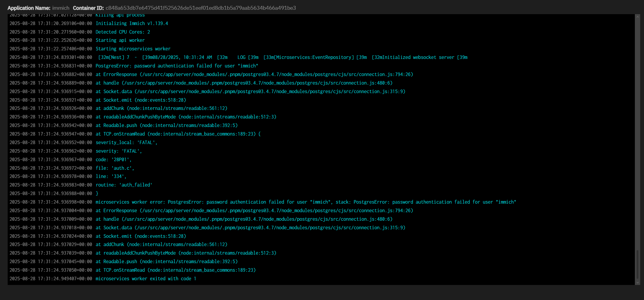Click the 'at Socket.emit' line stamped 17:31:24.937024
Viewport: 644px width, 300px height.
[x=141, y=236]
